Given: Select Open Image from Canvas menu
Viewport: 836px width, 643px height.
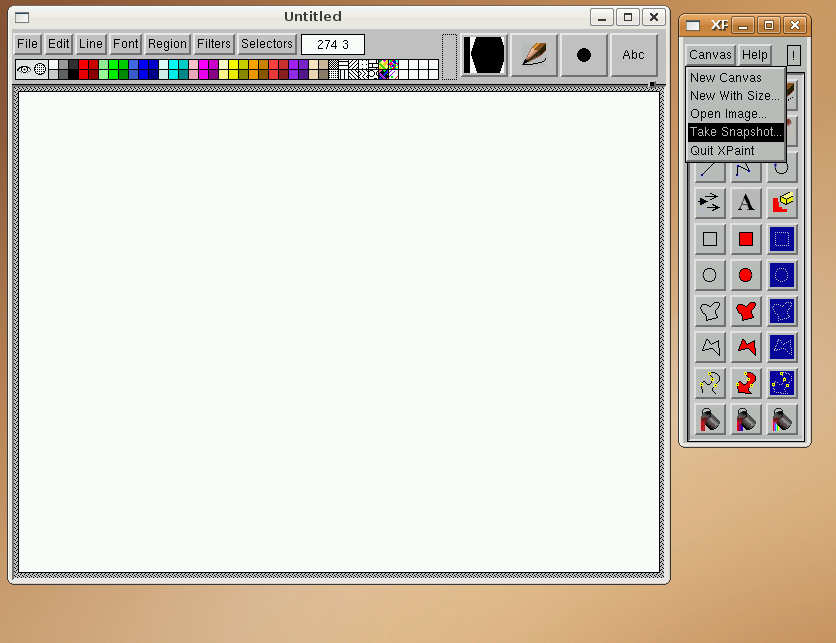Looking at the screenshot, I should pos(728,114).
